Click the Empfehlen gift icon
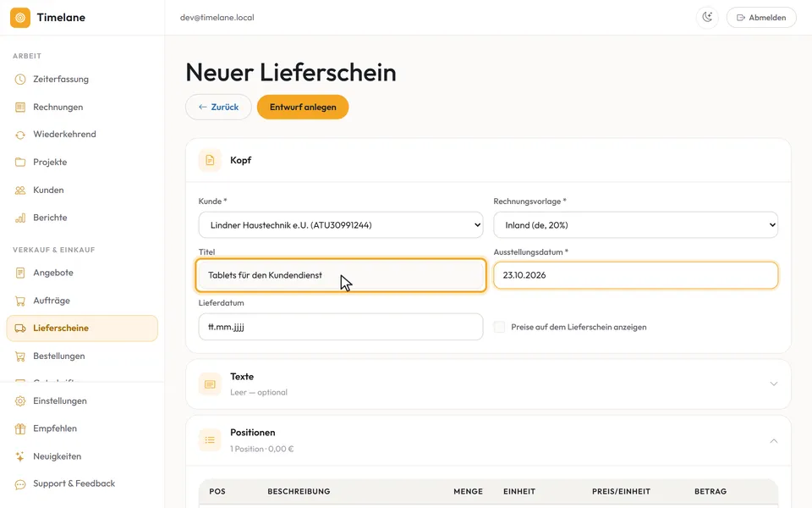Image resolution: width=812 pixels, height=508 pixels. point(20,428)
